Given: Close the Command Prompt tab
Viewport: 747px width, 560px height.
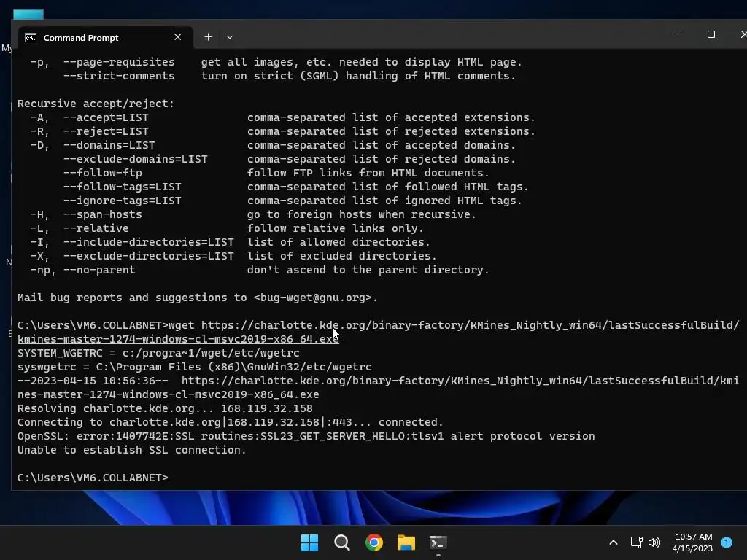Looking at the screenshot, I should tap(178, 37).
